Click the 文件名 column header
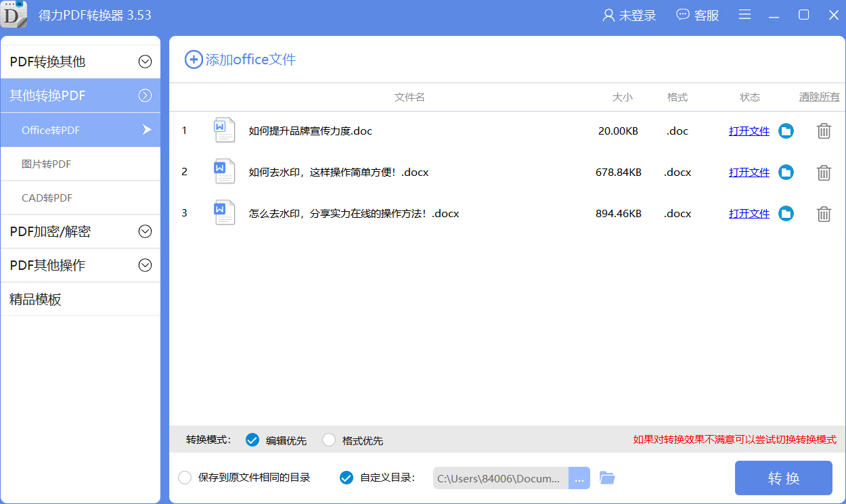The image size is (846, 504). (409, 97)
